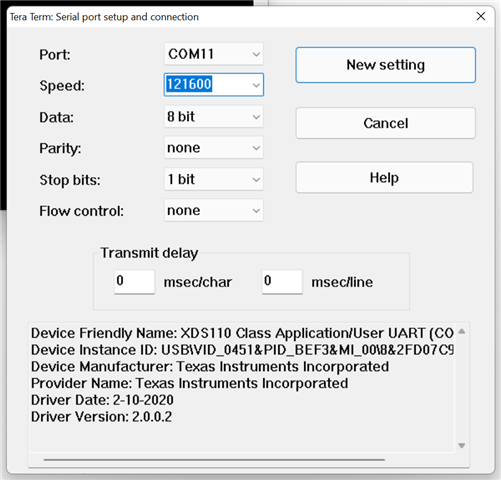Expand the Stop bits dropdown
The image size is (501, 480).
coord(214,179)
